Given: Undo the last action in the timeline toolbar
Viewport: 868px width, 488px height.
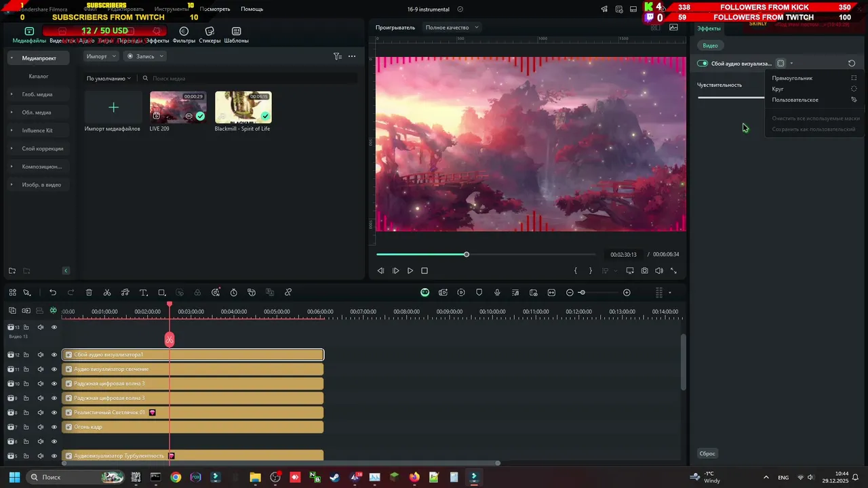Looking at the screenshot, I should (53, 292).
